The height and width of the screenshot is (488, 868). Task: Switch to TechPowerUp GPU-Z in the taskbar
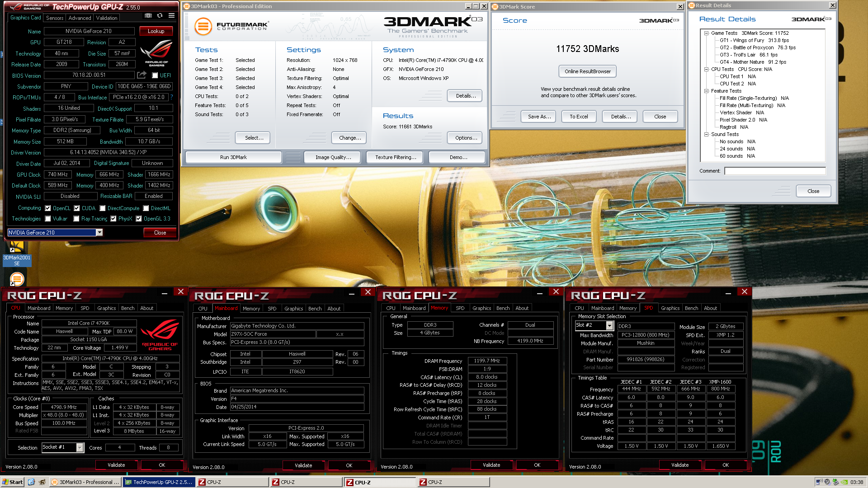click(159, 482)
